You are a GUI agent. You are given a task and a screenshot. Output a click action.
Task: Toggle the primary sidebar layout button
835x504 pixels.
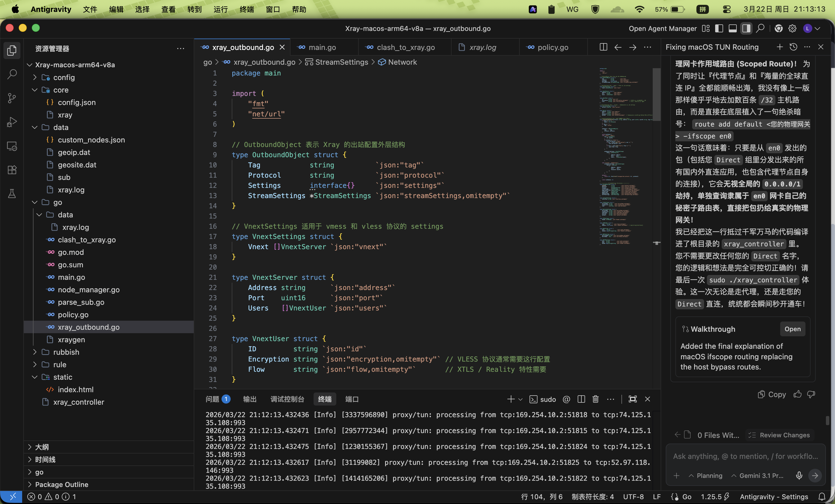pos(719,28)
